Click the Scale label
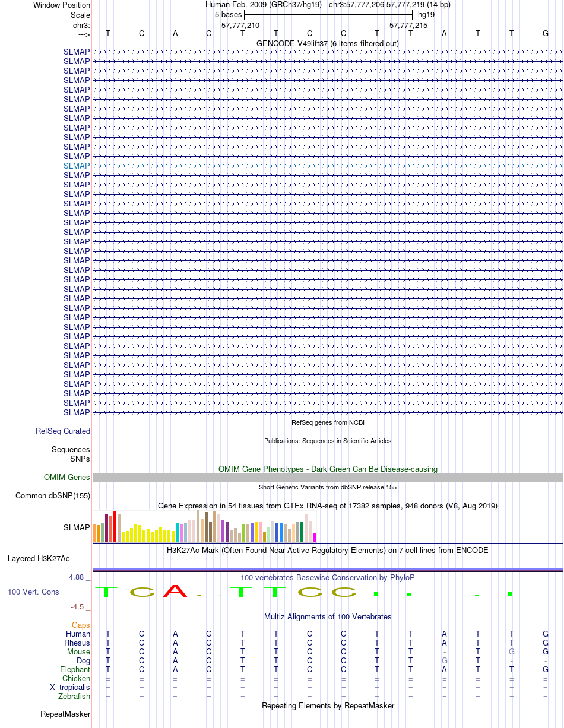The image size is (564, 728). (80, 15)
